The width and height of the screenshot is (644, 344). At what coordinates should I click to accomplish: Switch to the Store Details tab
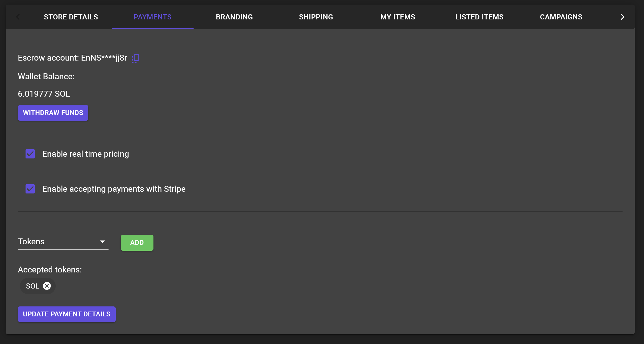tap(71, 17)
